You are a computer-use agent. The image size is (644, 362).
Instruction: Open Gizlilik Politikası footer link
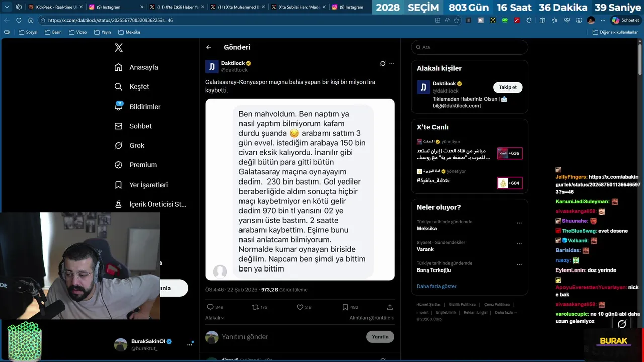[462, 305]
